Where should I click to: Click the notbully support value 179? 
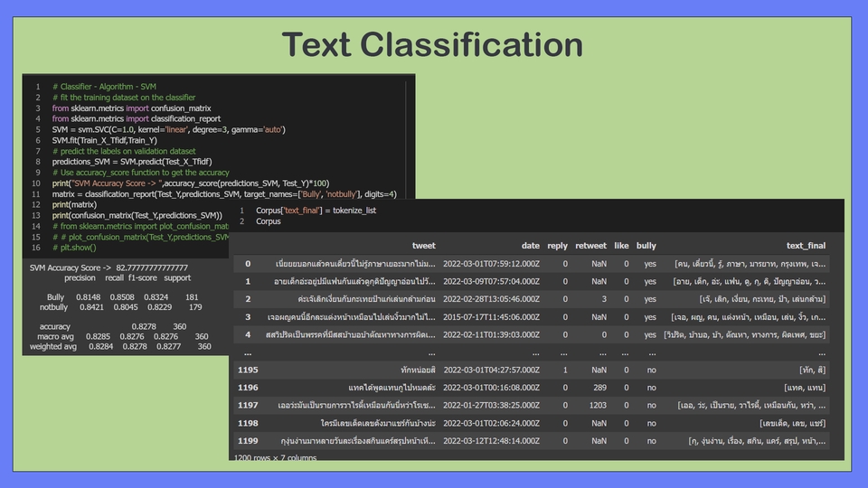[195, 307]
